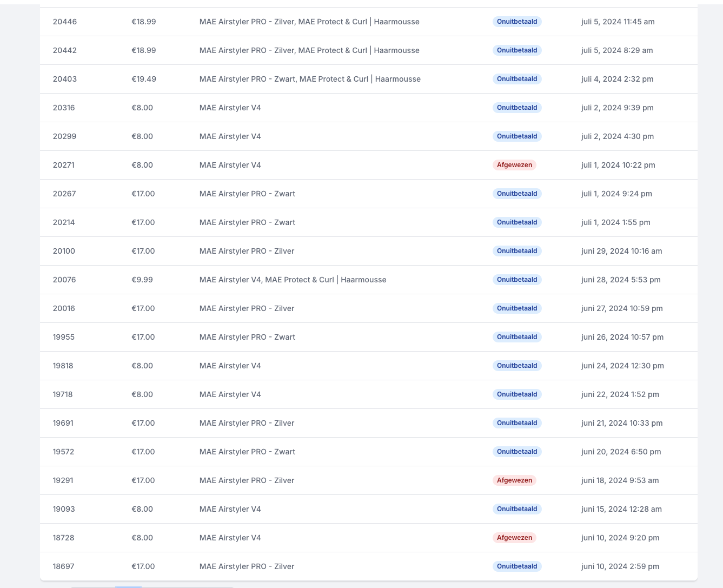723x588 pixels.
Task: Open order 20214
Action: [x=64, y=222]
